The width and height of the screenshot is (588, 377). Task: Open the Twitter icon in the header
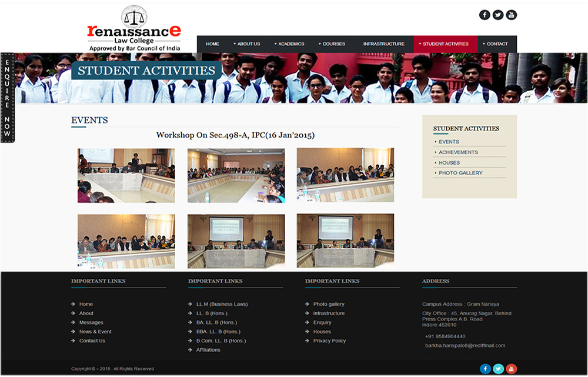click(x=498, y=15)
